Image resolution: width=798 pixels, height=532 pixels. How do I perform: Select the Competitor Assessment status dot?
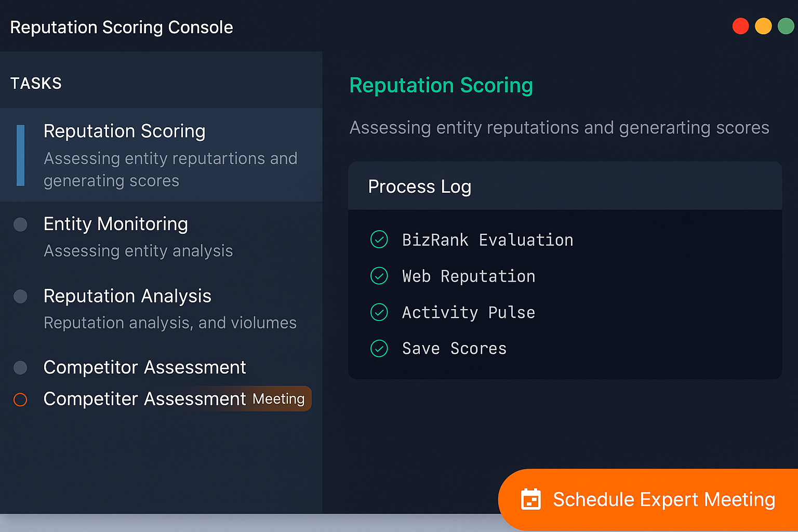pos(20,368)
